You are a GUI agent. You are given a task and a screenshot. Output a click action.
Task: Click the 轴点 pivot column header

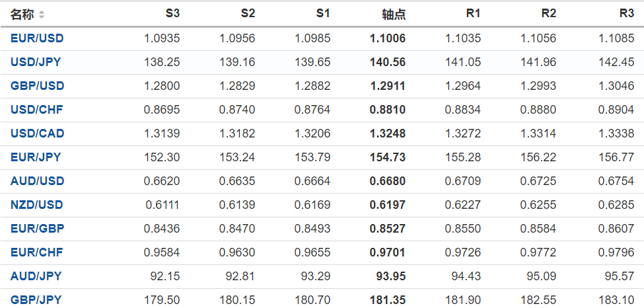(394, 14)
